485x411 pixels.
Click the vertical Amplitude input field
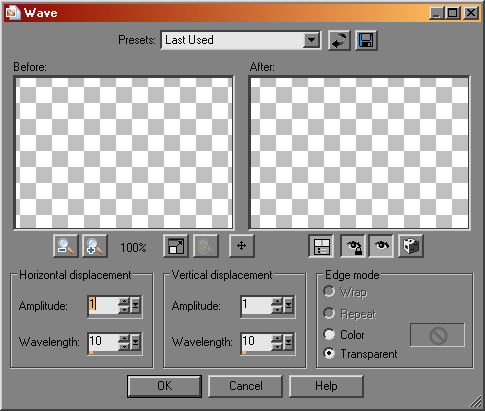[x=256, y=305]
